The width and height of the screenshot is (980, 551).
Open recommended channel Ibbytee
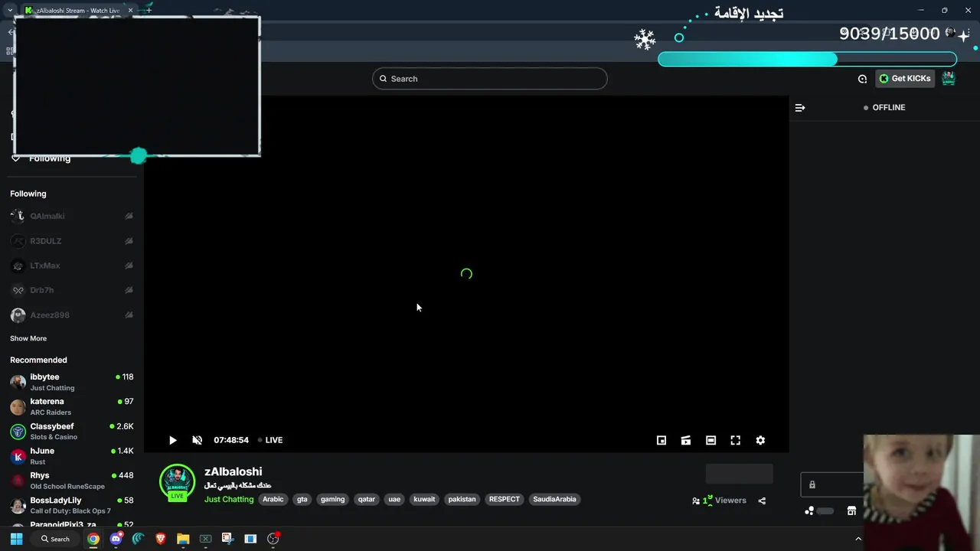point(72,382)
